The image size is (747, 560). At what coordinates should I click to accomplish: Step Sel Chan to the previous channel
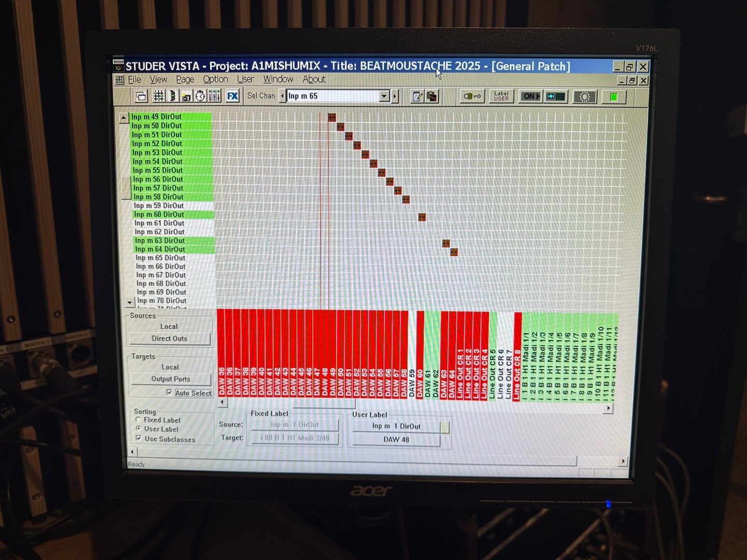[282, 96]
